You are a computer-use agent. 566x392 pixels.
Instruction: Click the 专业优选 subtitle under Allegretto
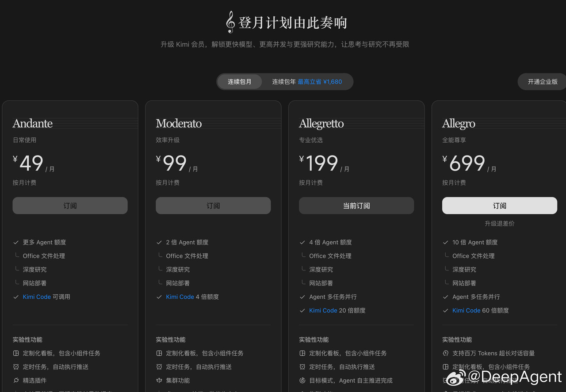coord(311,140)
